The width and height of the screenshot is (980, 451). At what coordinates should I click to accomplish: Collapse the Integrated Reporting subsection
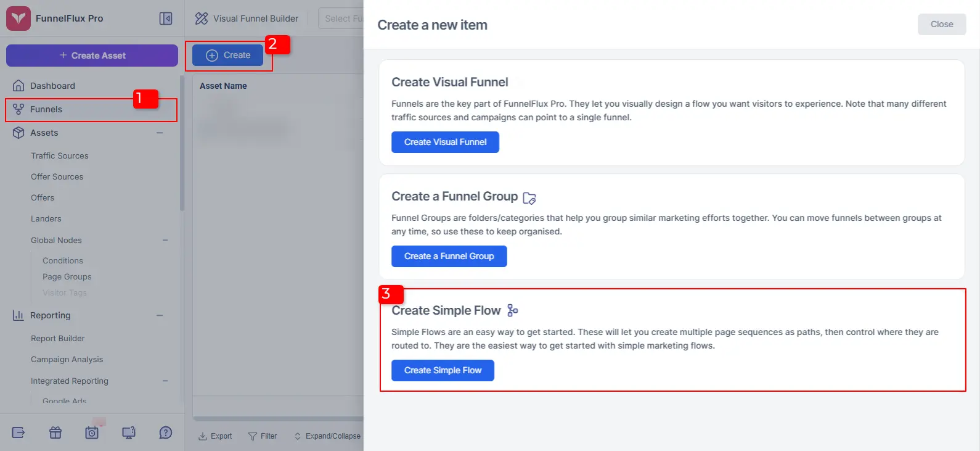click(165, 381)
